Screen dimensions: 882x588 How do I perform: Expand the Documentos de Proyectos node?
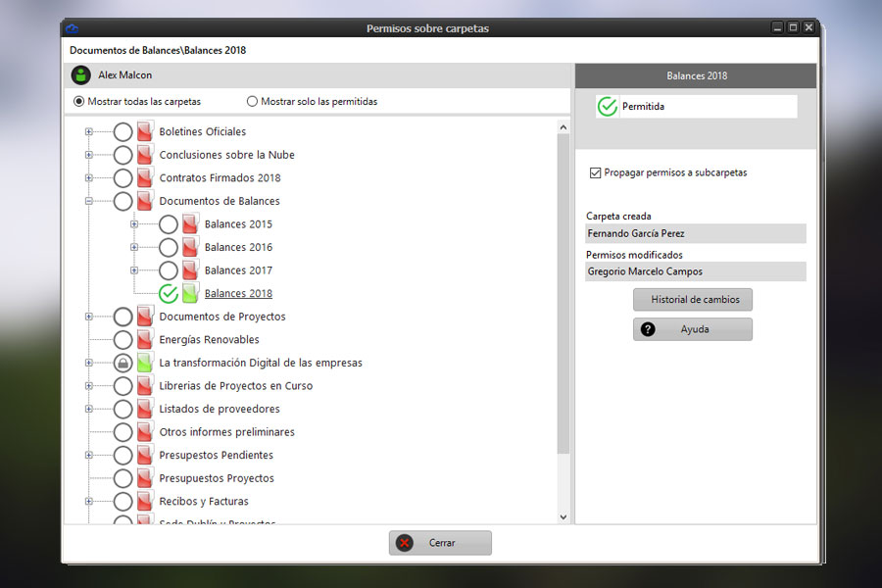[x=89, y=317]
